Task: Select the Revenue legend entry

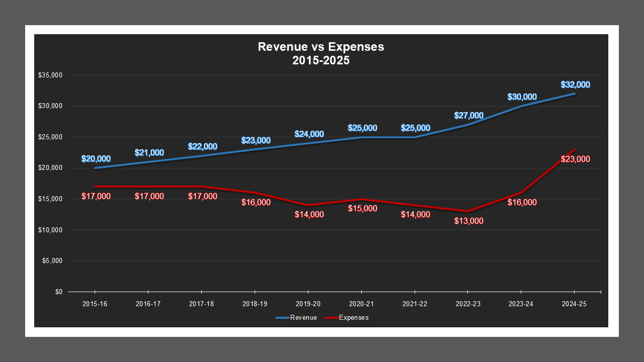Action: coord(303,317)
